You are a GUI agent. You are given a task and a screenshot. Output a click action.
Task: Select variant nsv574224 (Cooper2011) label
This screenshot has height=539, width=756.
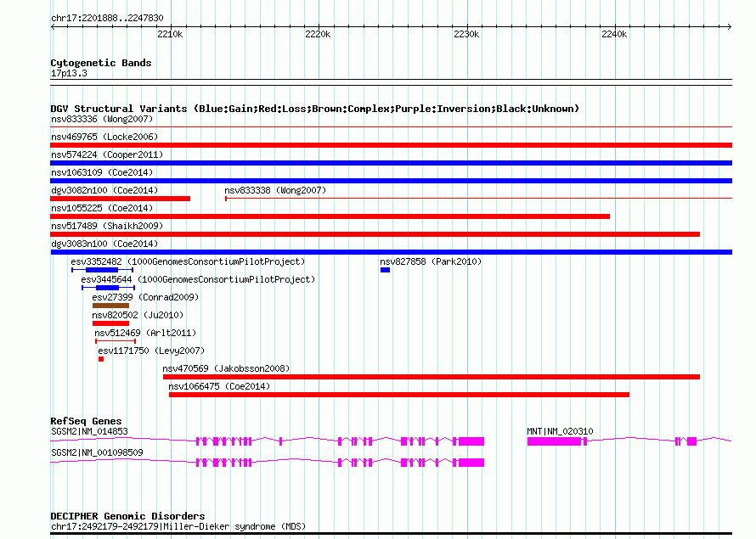pos(107,154)
